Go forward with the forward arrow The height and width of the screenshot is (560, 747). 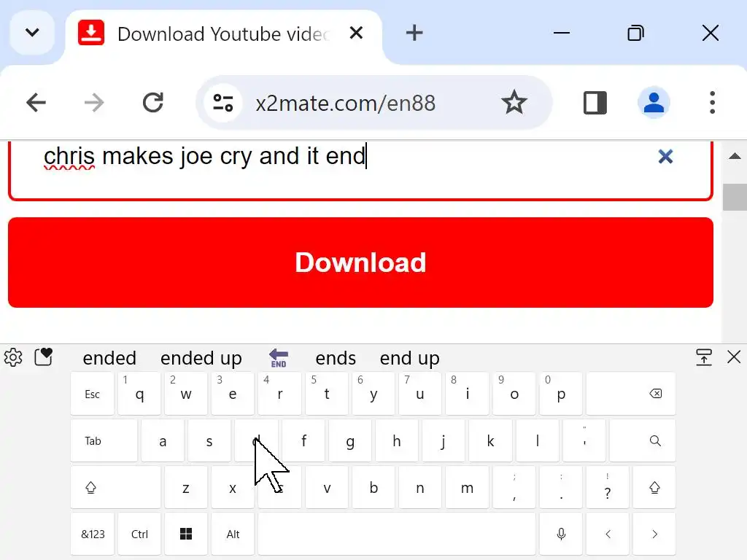pyautogui.click(x=94, y=102)
